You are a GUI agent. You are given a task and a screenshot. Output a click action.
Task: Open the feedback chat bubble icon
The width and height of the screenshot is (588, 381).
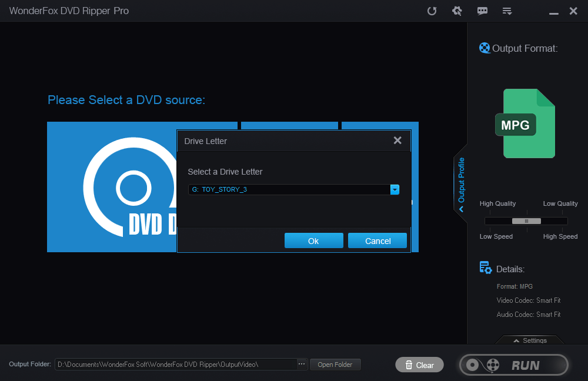[x=482, y=11]
